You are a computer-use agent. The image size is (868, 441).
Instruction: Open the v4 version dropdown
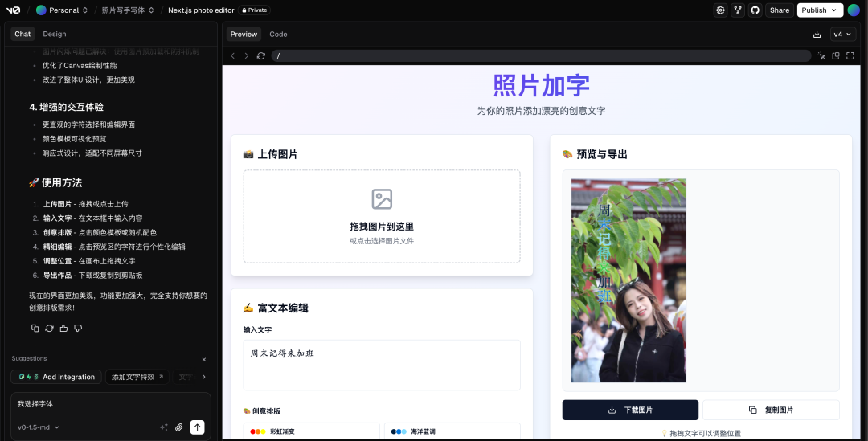(842, 34)
